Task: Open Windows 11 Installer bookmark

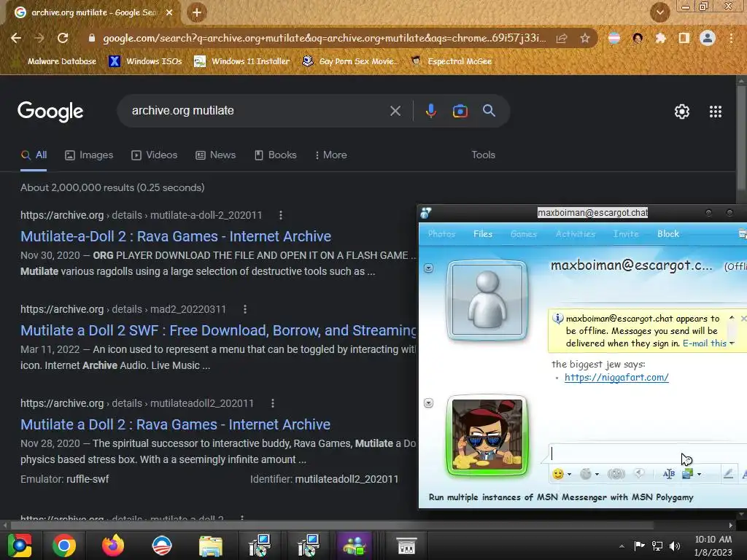Action: click(x=242, y=61)
